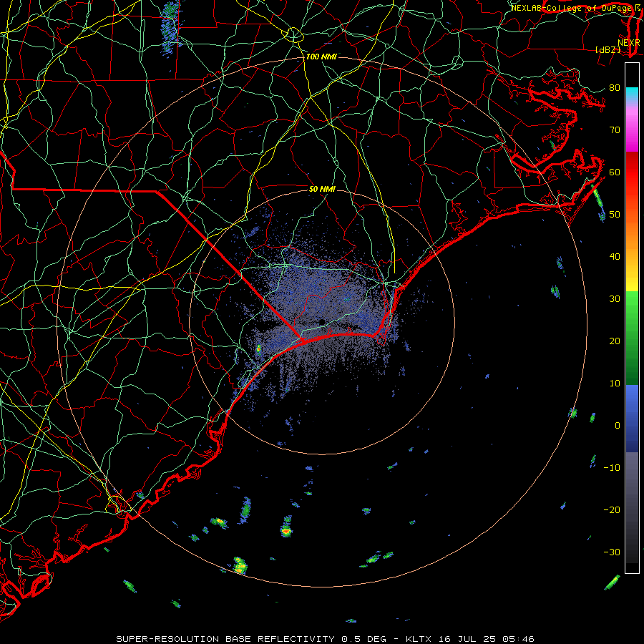
Task: Click the 50 value on the dBZ scale
Action: click(615, 215)
